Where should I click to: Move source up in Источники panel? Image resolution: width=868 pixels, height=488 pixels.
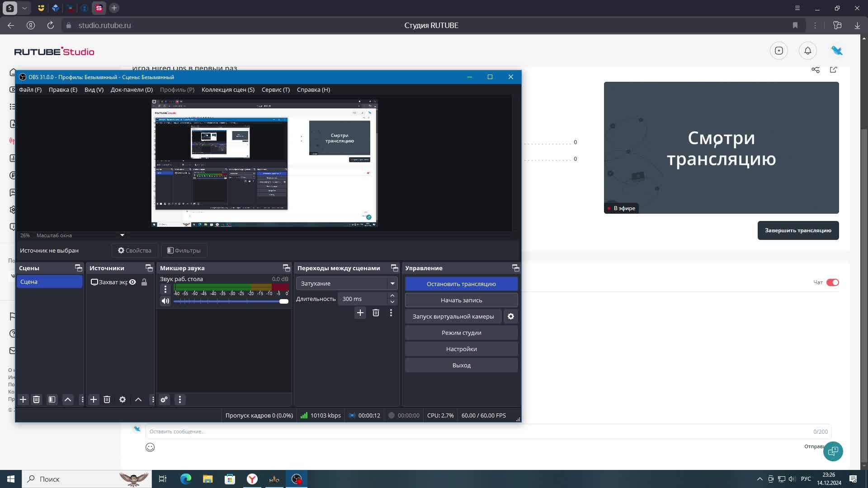click(x=138, y=399)
